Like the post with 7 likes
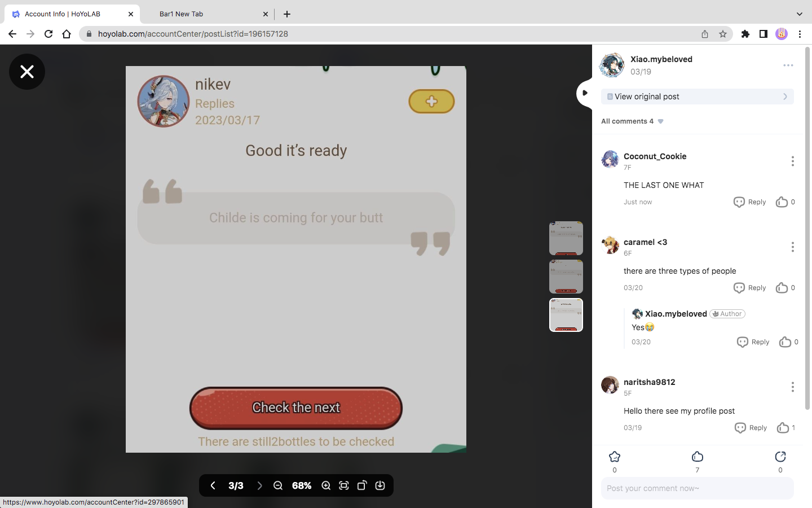The height and width of the screenshot is (508, 812). (x=698, y=457)
